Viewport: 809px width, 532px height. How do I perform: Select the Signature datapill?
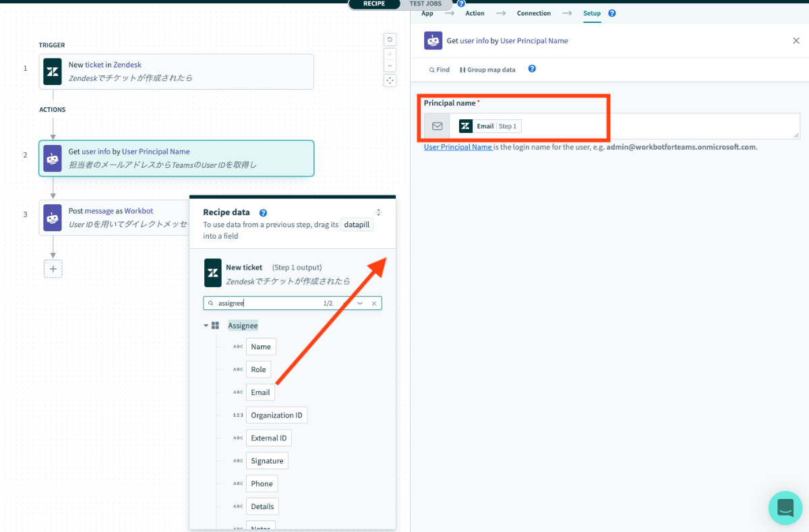(x=267, y=461)
